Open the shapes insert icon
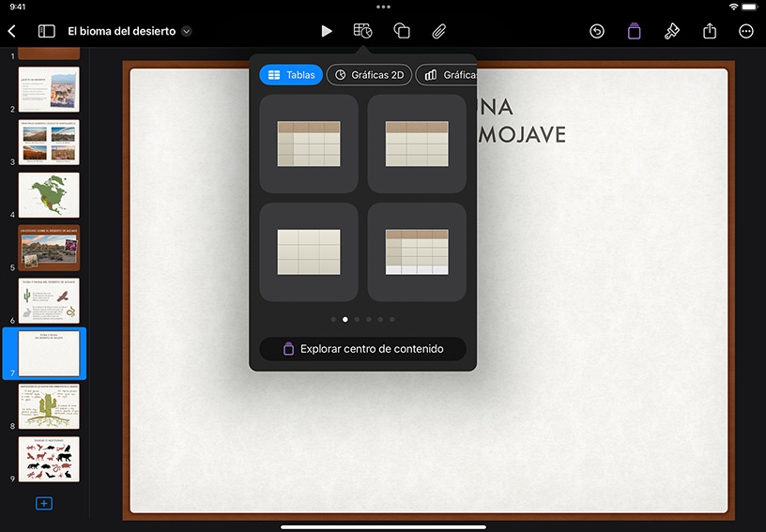This screenshot has width=766, height=532. click(402, 31)
